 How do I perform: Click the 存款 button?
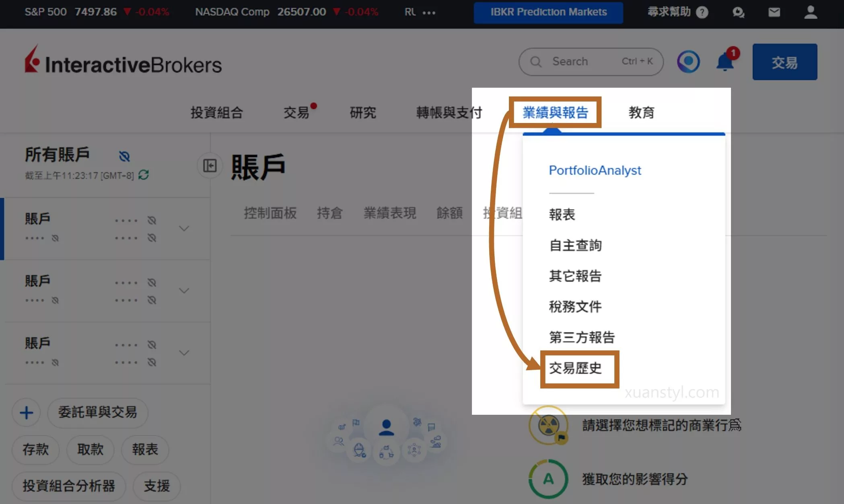coord(36,449)
